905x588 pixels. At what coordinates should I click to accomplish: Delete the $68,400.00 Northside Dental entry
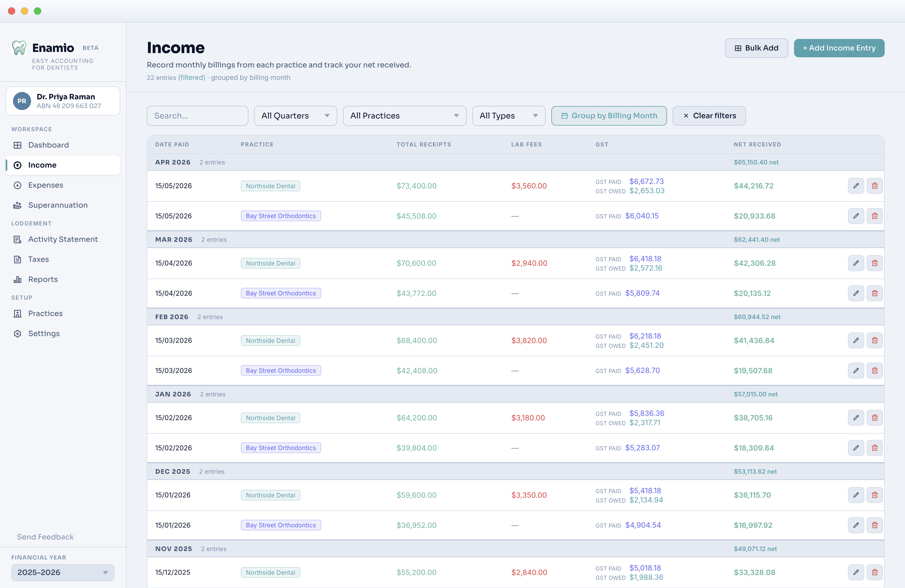875,340
